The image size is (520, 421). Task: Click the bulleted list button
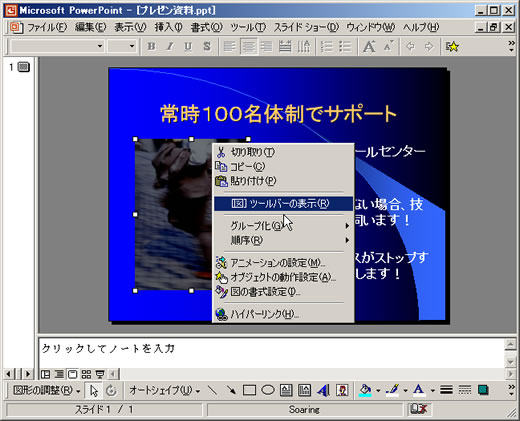click(x=345, y=46)
